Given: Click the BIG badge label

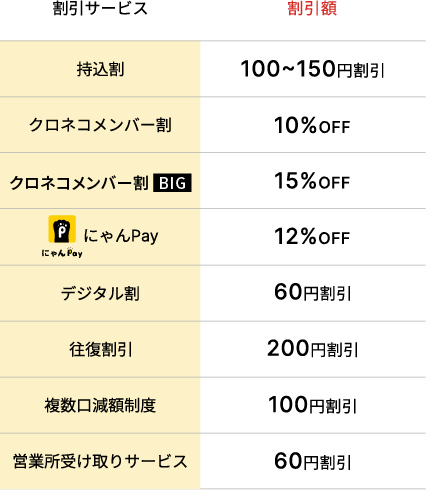Looking at the screenshot, I should pos(172,183).
